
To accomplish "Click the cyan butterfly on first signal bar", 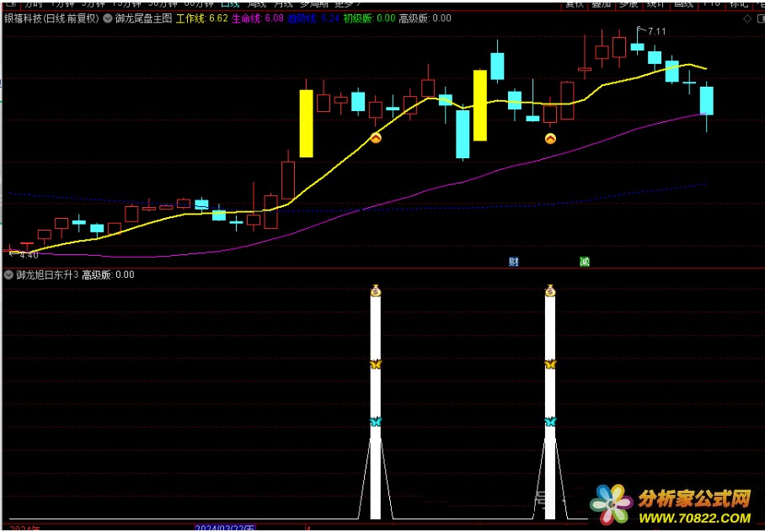I will (375, 422).
